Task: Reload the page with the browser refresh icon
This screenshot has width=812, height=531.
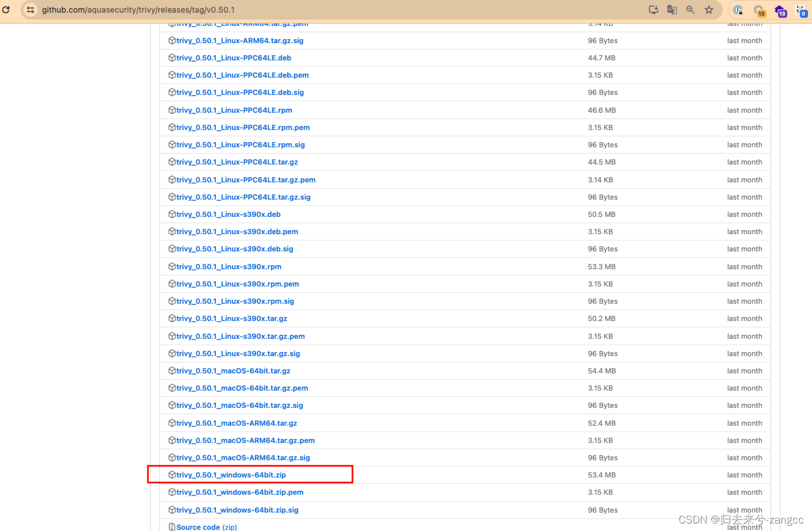Action: coord(6,10)
